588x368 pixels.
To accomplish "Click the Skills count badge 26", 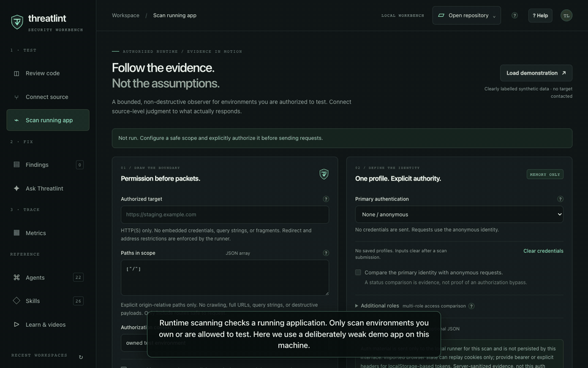I will [x=78, y=301].
